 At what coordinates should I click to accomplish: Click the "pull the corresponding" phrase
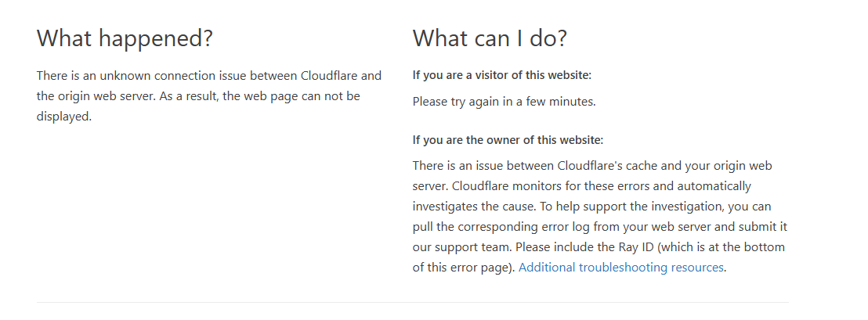click(469, 227)
